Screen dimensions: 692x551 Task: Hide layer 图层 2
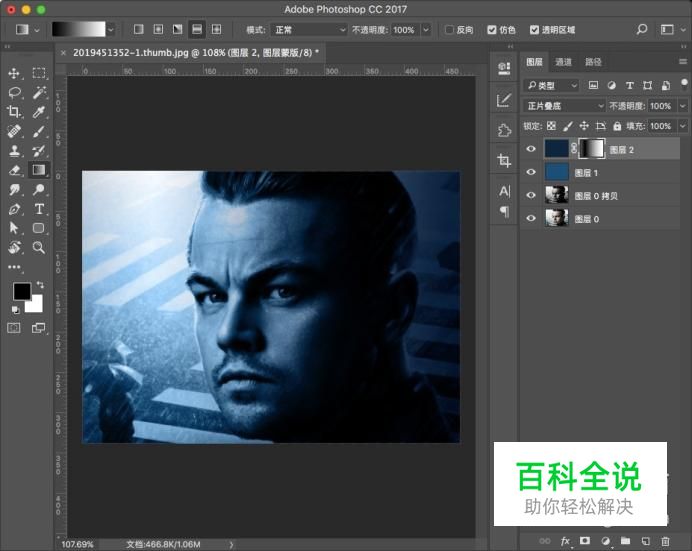[531, 149]
